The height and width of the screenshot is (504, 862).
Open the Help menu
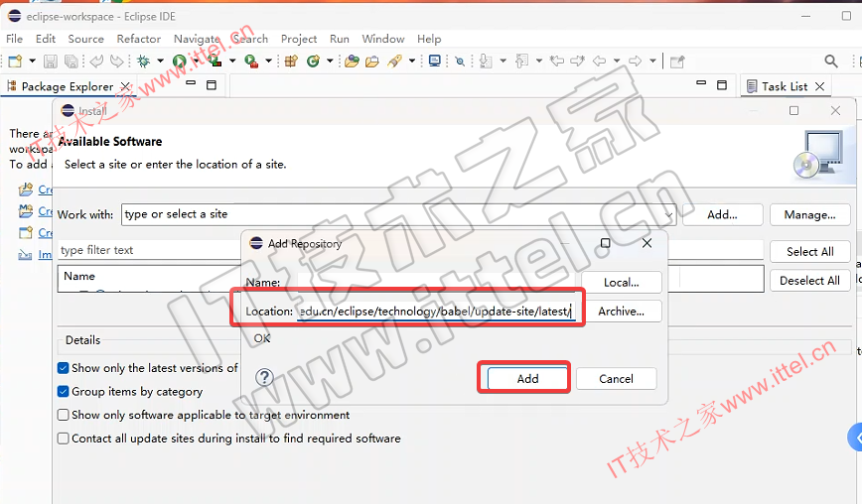pyautogui.click(x=429, y=39)
